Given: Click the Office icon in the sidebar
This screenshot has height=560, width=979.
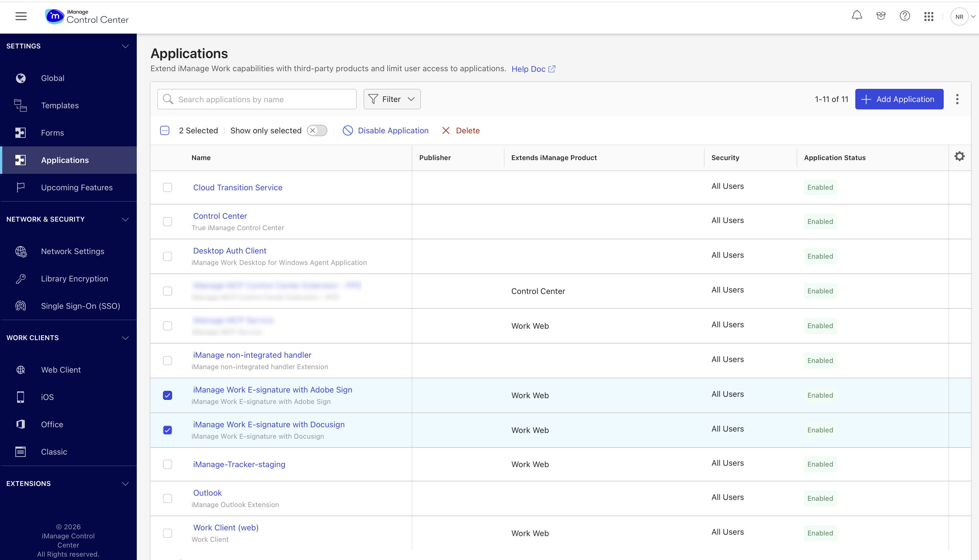Looking at the screenshot, I should (21, 425).
